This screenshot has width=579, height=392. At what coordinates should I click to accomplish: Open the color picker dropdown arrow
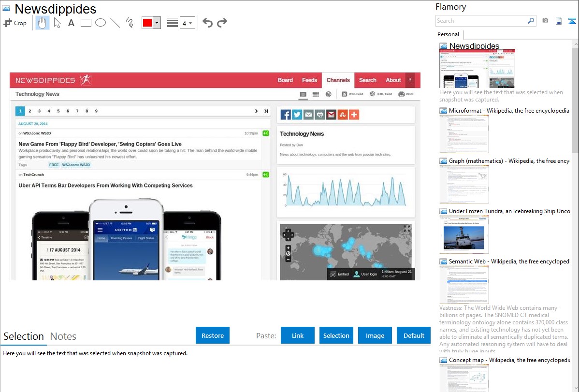157,23
